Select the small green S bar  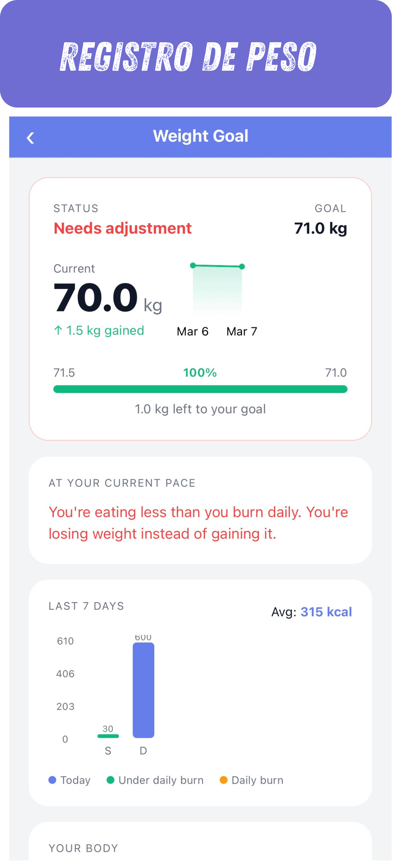tap(108, 736)
